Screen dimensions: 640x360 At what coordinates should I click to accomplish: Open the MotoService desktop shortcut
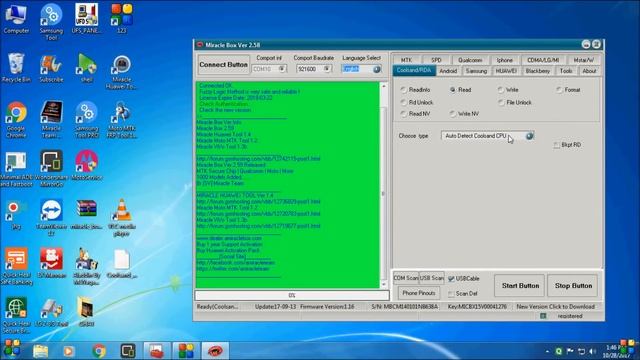click(86, 165)
